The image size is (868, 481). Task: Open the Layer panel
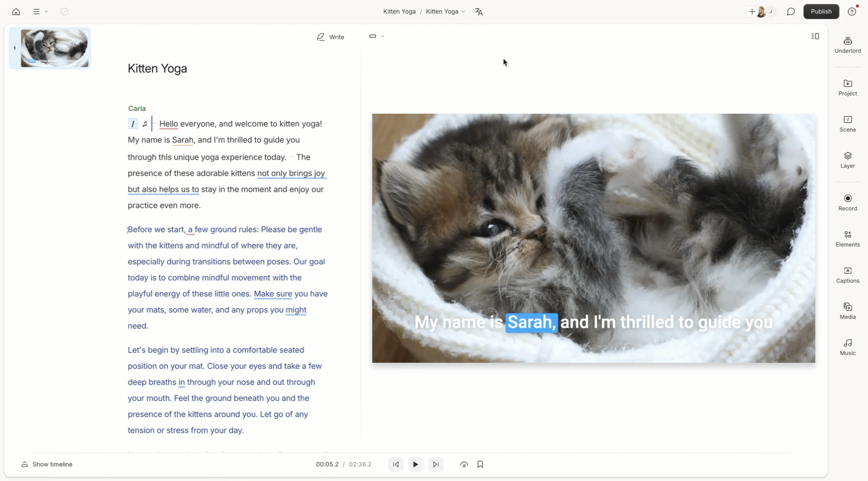coord(847,160)
